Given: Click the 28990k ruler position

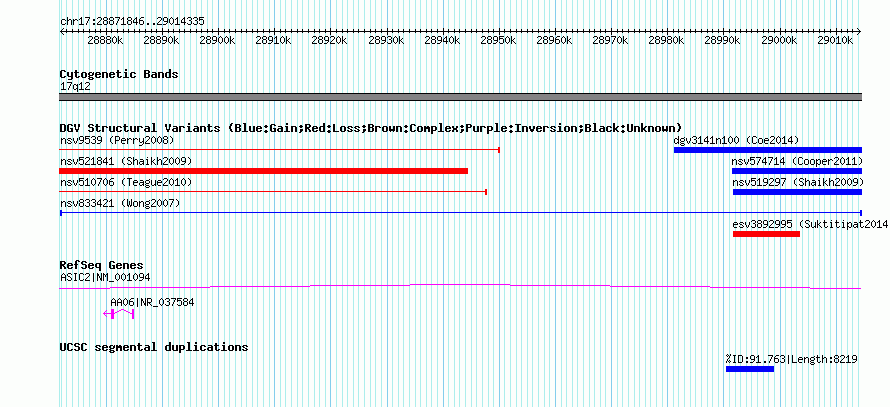Looking at the screenshot, I should click(724, 40).
